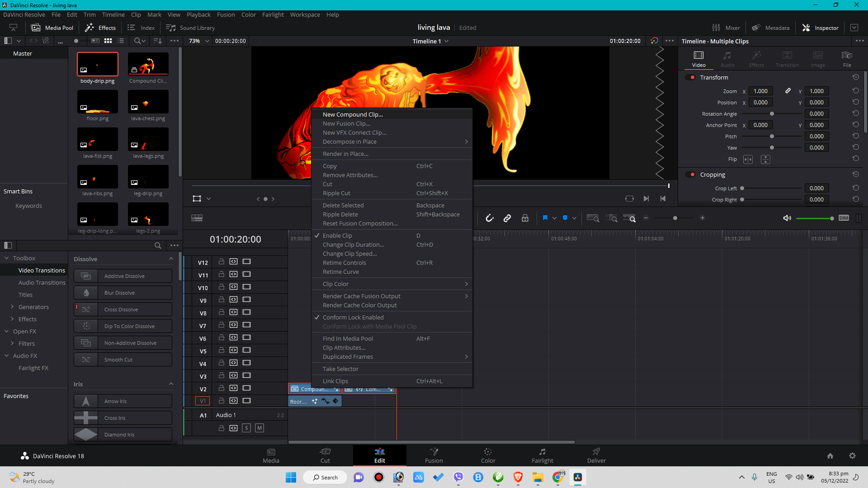
Task: Search the effects library magnifier icon
Action: 158,245
